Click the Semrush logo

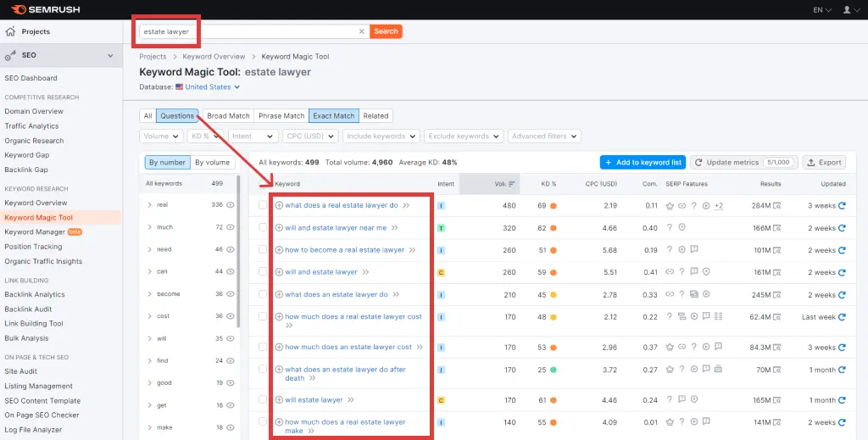coord(45,9)
